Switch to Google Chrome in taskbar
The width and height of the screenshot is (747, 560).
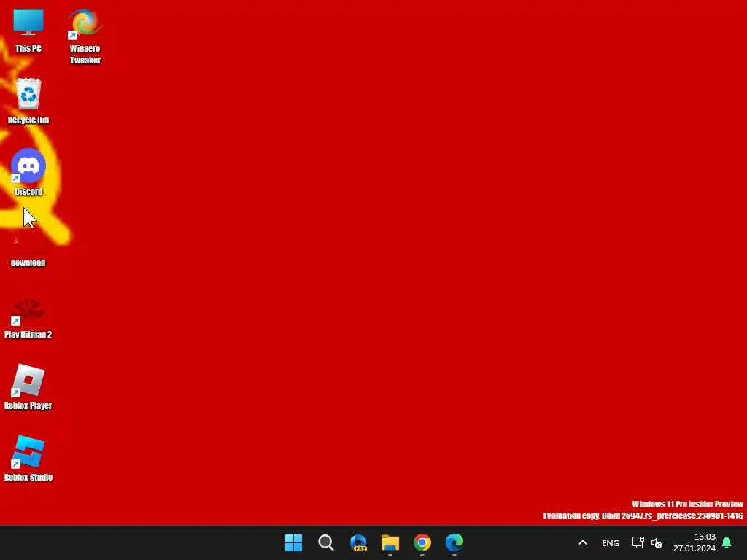tap(422, 542)
